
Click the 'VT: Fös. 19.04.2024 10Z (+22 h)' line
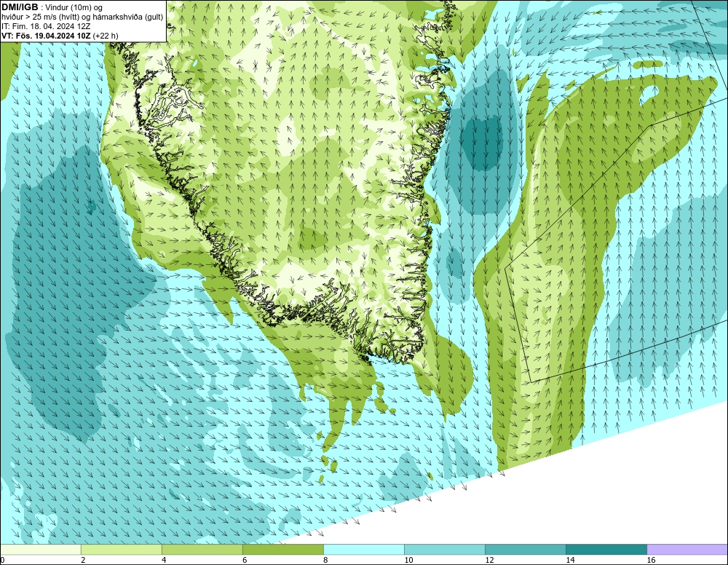[x=60, y=36]
